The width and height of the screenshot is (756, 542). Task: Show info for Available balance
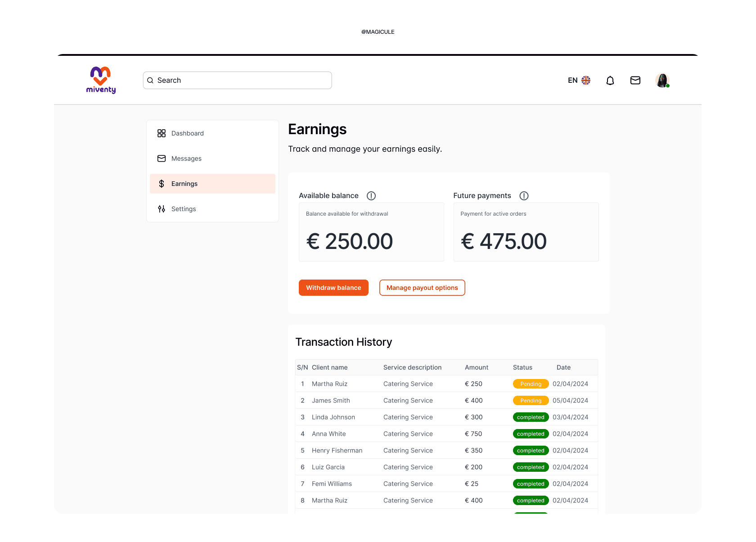371,196
